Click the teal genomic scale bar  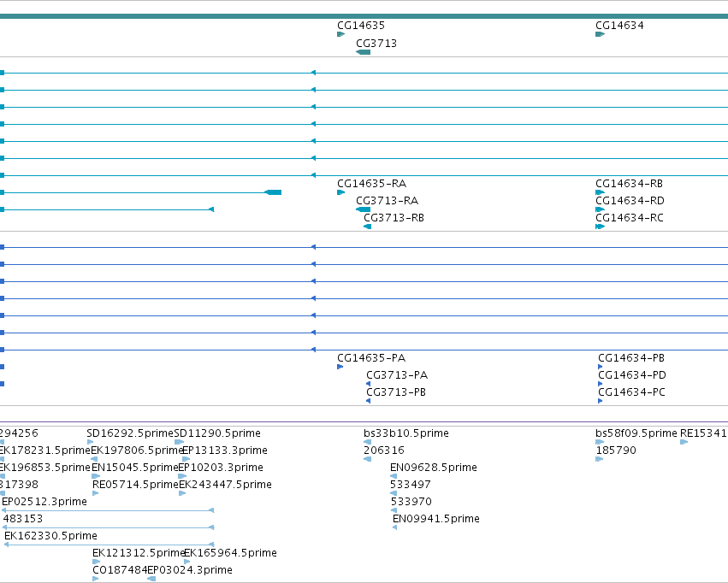point(364,16)
